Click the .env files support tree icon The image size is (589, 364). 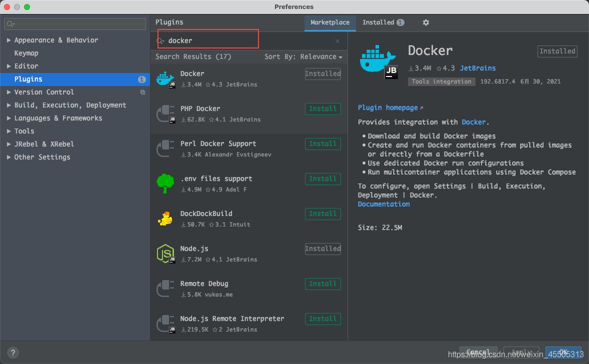[x=165, y=183]
